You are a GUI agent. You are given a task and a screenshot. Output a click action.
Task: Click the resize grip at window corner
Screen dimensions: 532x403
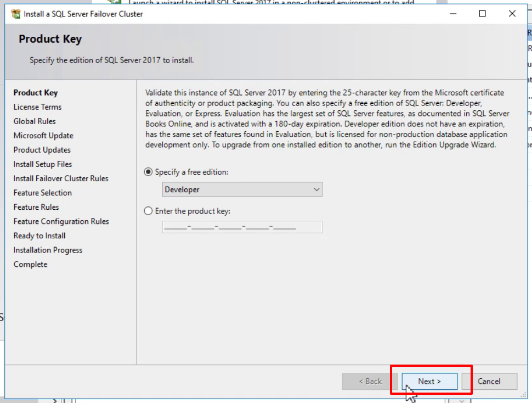click(524, 395)
